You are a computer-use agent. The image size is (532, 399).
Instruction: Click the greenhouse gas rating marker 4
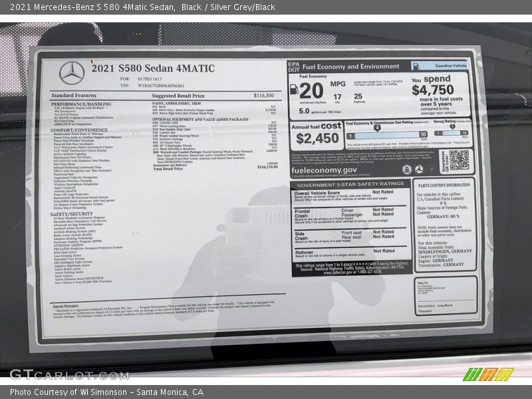point(378,127)
